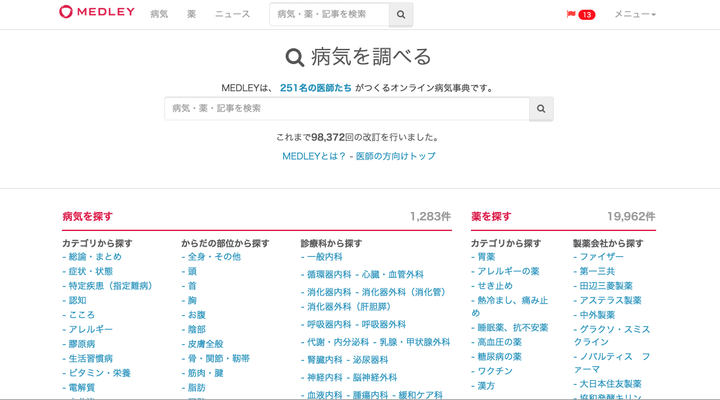Select body part 骨・関節・靭帯
Viewport: 720px width, 400px height.
(219, 359)
